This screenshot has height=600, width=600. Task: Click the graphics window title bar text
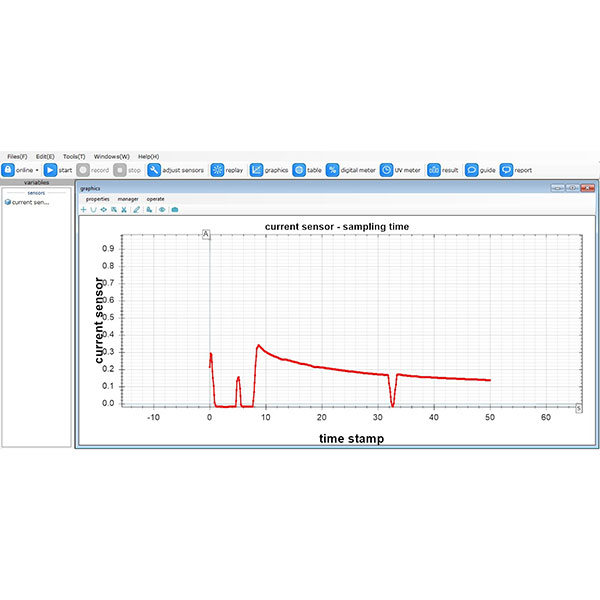coord(90,188)
